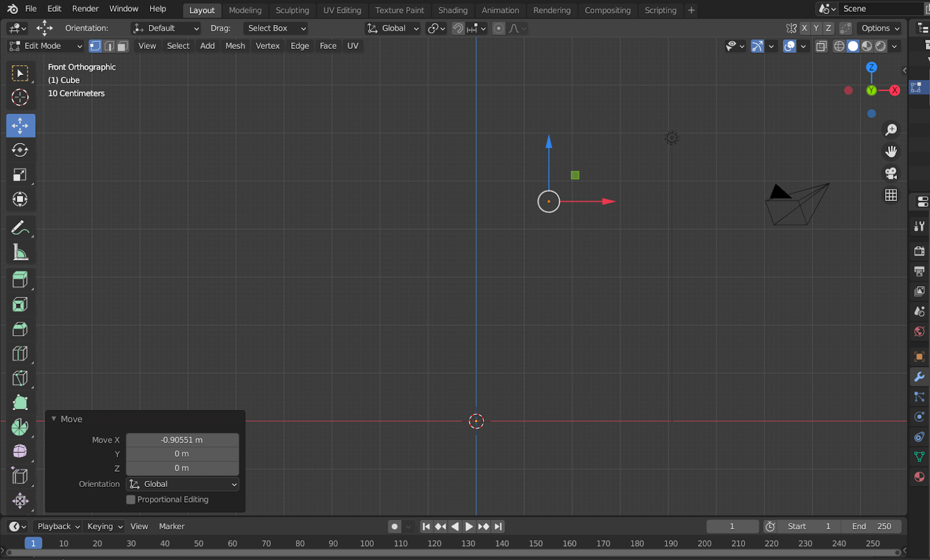Toggle gizmo visibility

757,46
